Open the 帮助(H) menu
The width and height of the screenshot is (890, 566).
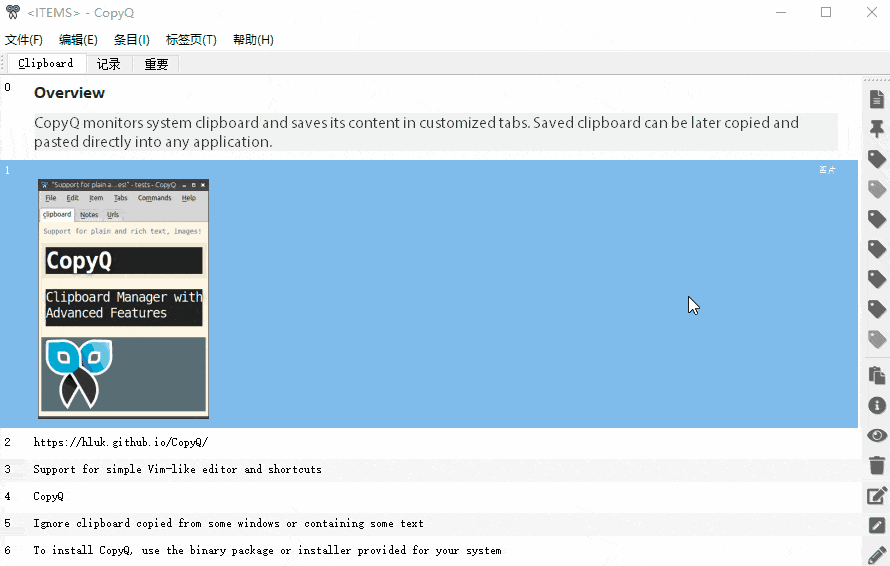click(x=253, y=40)
